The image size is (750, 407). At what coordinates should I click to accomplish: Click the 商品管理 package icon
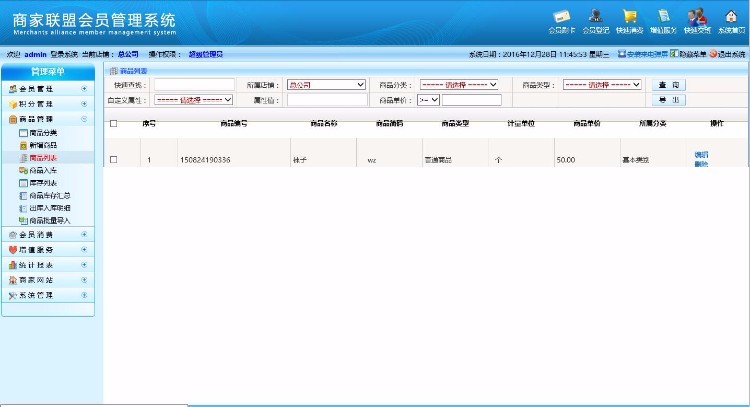[13, 119]
